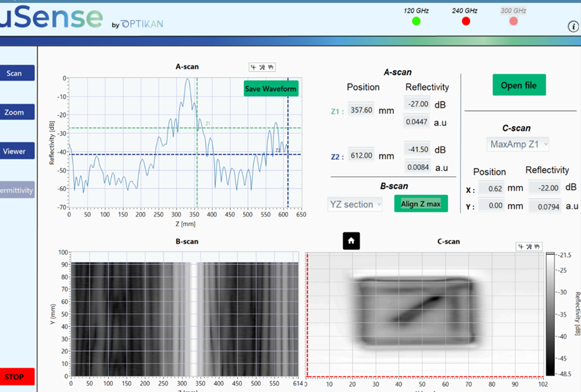Toggle the 240 GHz red indicator
Screen dimensions: 581x392
tap(466, 21)
